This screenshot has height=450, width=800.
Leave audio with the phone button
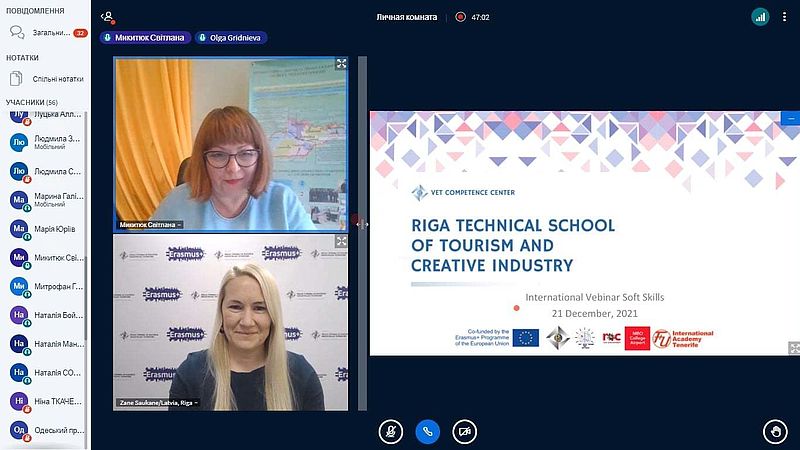(428, 432)
